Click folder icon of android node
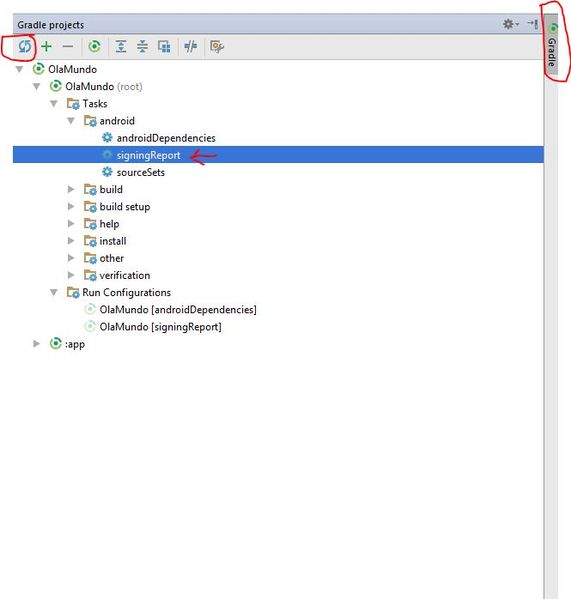The image size is (571, 599). 90,121
